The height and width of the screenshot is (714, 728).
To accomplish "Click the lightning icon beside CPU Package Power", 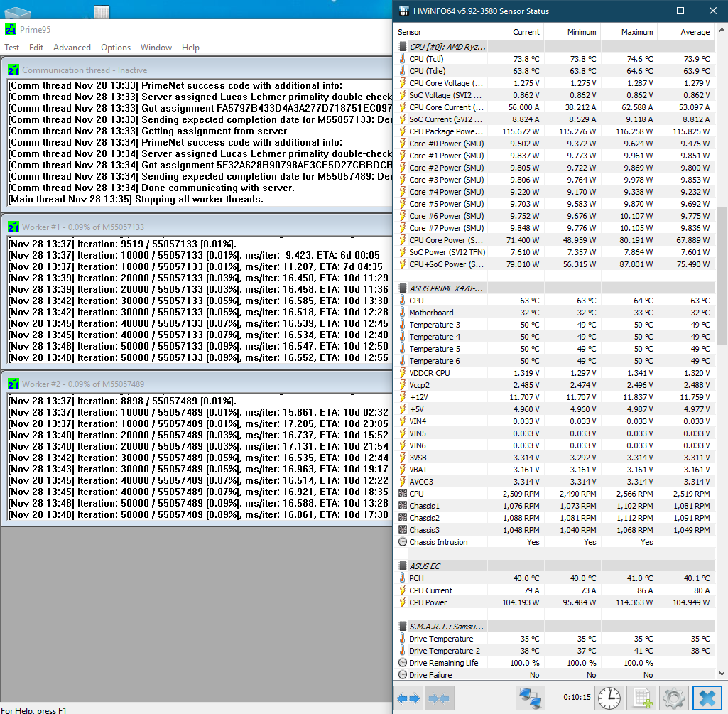I will (402, 131).
